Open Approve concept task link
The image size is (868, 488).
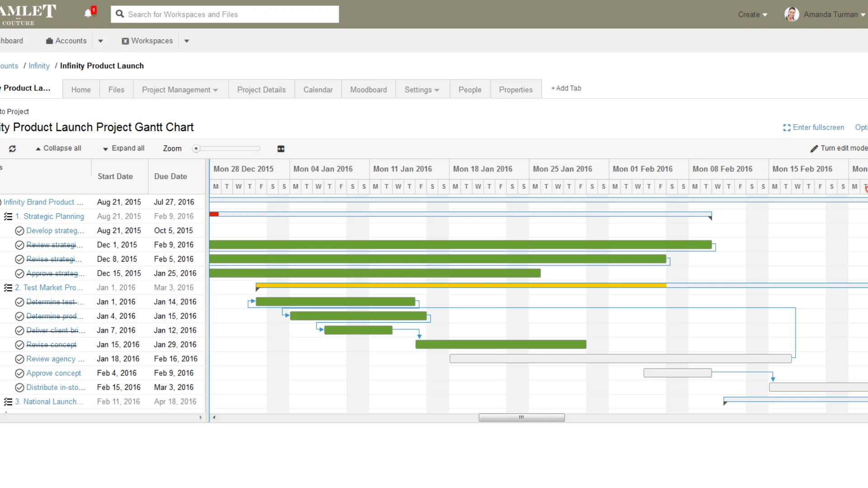[53, 374]
